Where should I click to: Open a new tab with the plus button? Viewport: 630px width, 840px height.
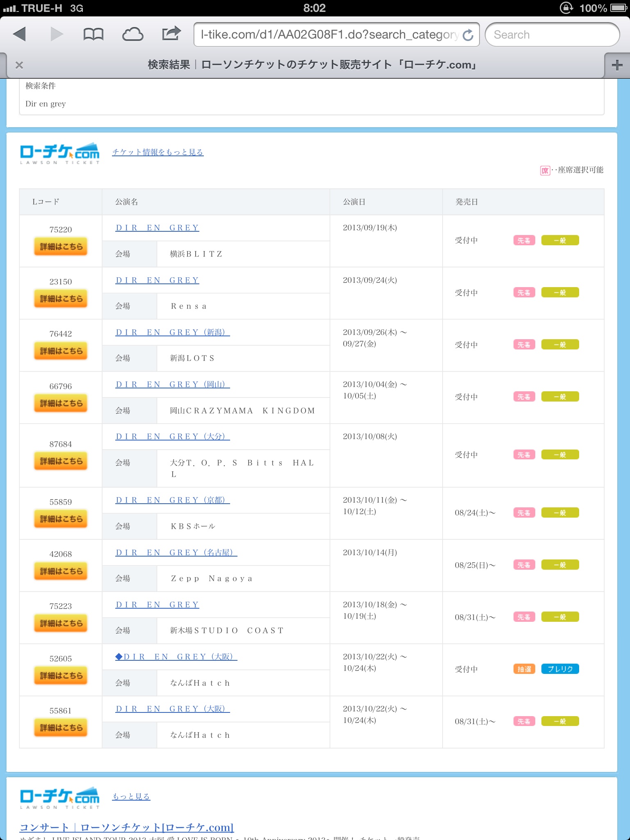point(617,65)
